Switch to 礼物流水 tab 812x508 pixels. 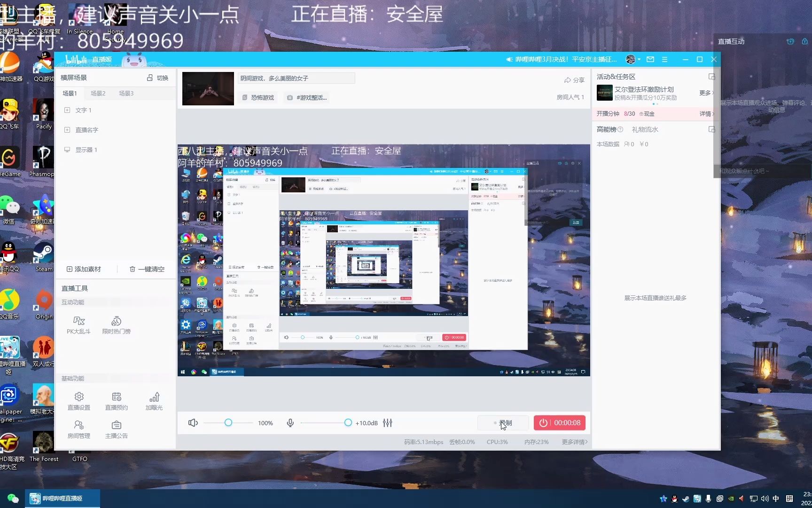click(x=645, y=129)
